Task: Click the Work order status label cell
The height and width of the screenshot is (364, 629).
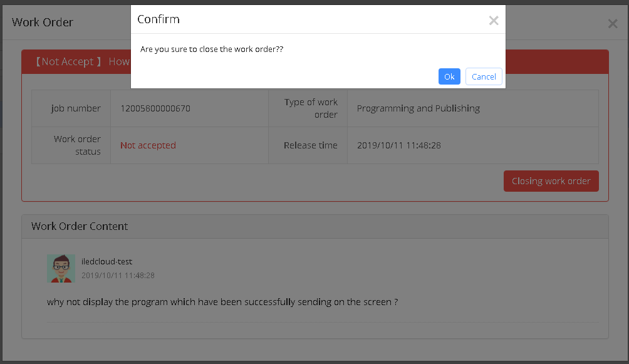Action: coord(71,145)
